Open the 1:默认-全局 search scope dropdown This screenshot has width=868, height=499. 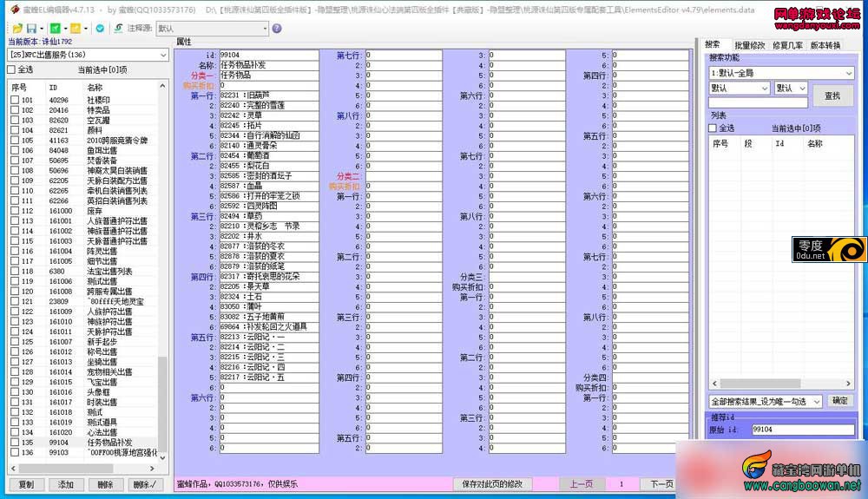point(781,73)
